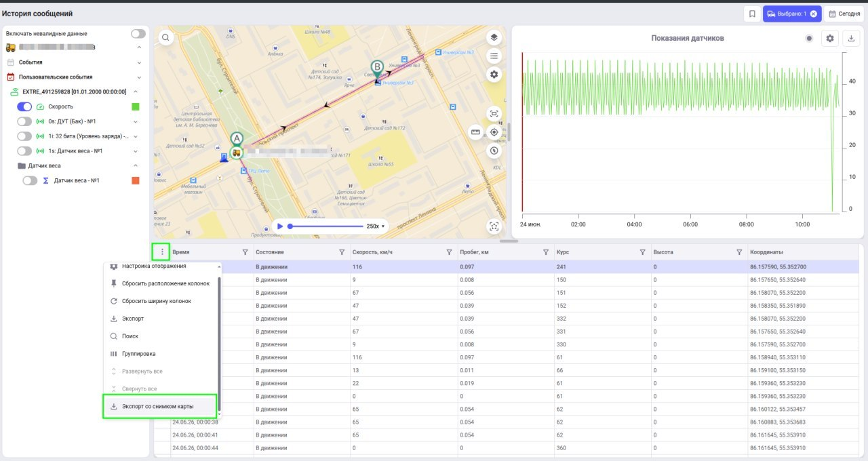Remove the selected object via X
Image resolution: width=868 pixels, height=461 pixels.
point(813,14)
